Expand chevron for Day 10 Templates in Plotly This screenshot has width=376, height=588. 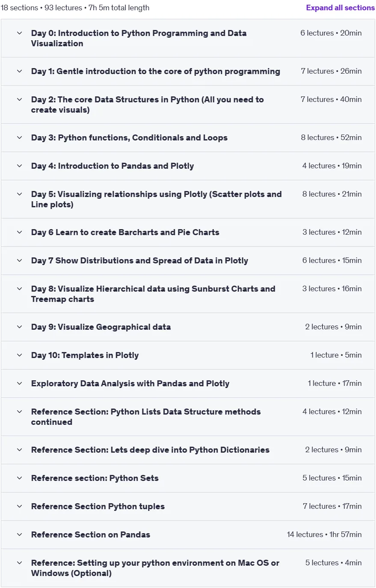(19, 355)
